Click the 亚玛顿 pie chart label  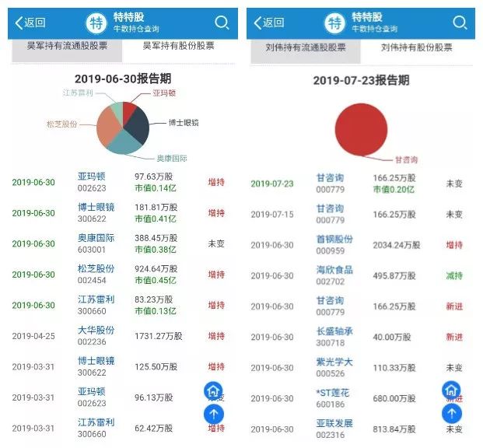(x=164, y=93)
